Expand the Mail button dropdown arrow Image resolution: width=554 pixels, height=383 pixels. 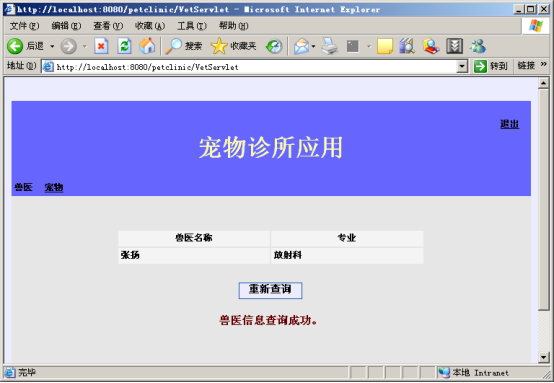point(313,46)
